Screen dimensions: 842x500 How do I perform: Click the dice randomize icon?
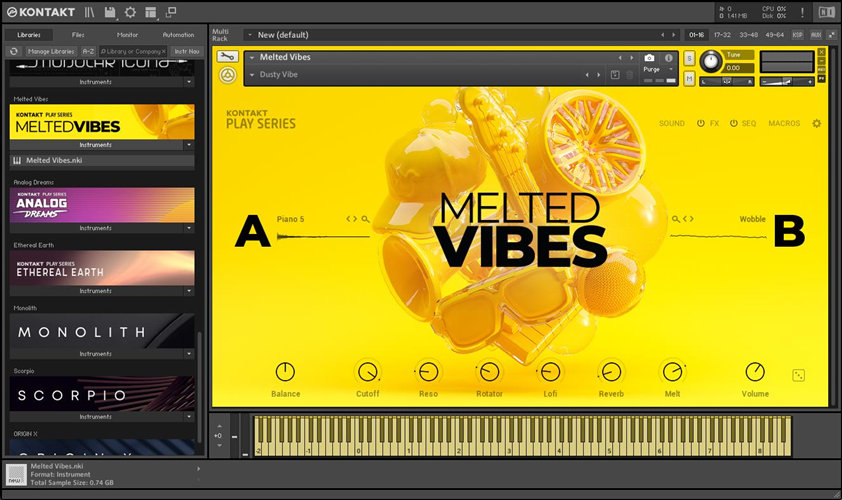point(799,375)
